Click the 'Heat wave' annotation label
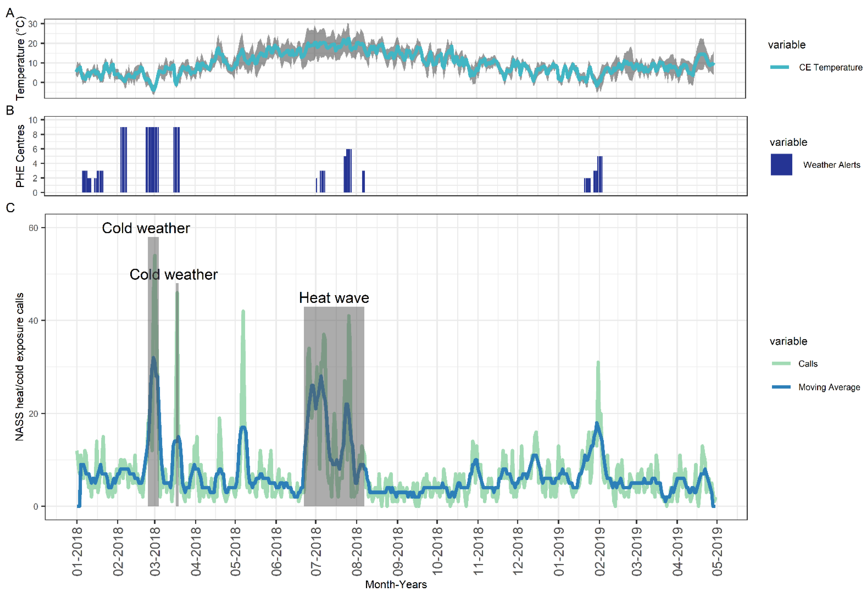Screen dimensions: 868x595 pos(334,298)
